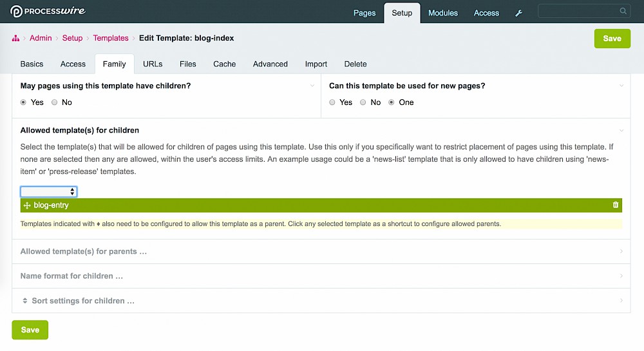Collapse 'May pages have children' chevron

[x=312, y=86]
